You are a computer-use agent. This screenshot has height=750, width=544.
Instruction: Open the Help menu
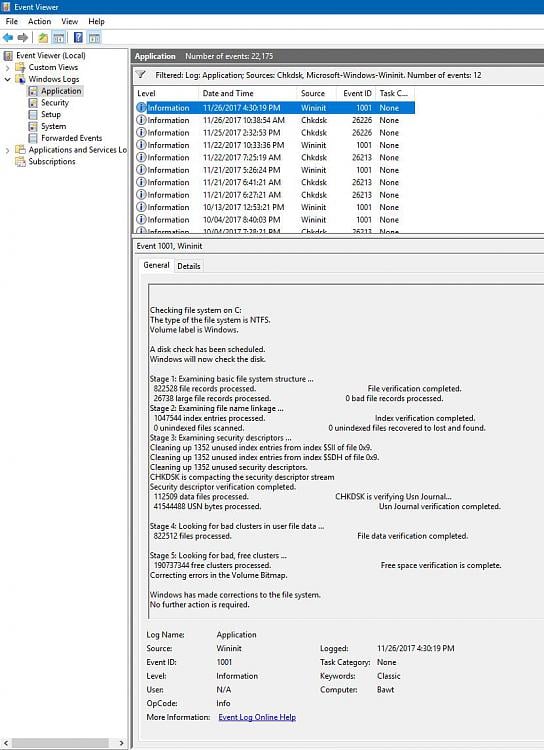click(x=96, y=22)
